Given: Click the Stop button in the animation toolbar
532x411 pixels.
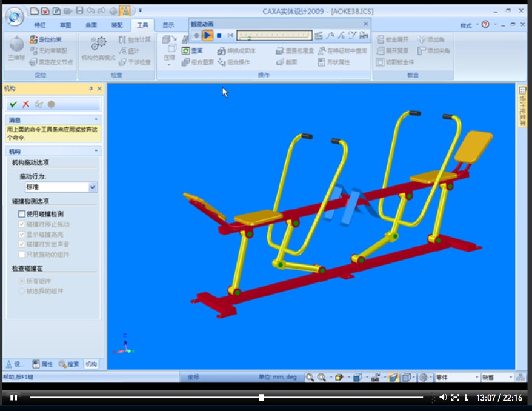Looking at the screenshot, I should (x=219, y=36).
